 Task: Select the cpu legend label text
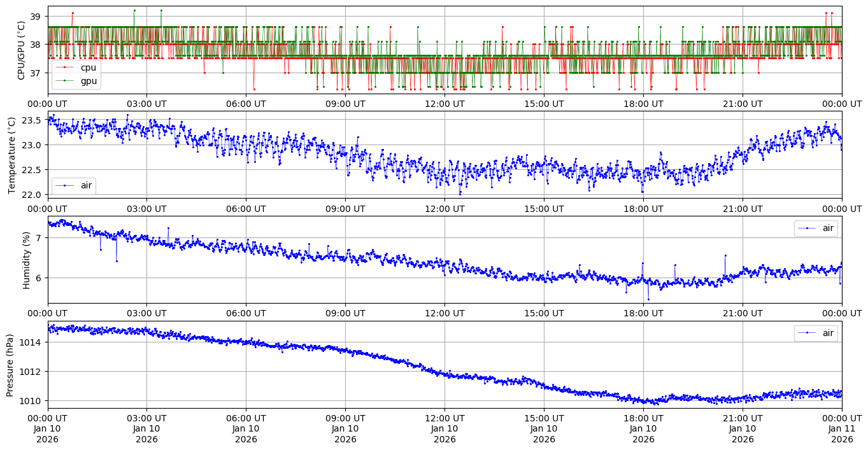[89, 67]
